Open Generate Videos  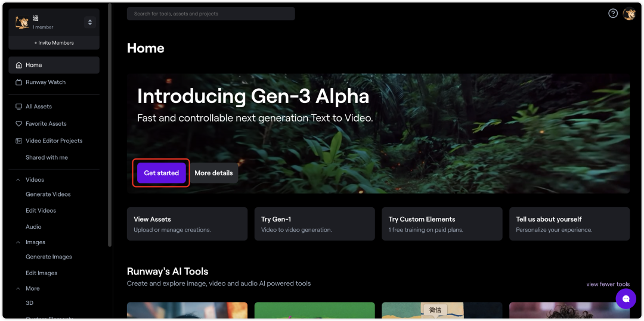click(x=48, y=194)
